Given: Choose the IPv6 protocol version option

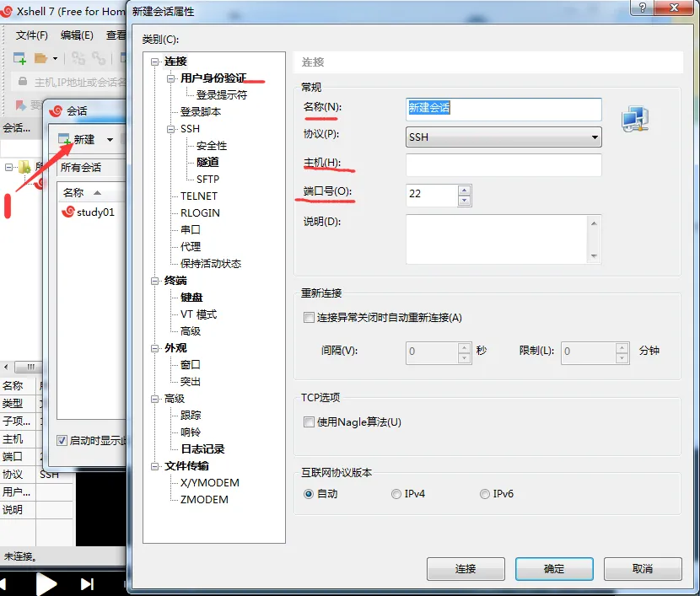Looking at the screenshot, I should click(484, 494).
